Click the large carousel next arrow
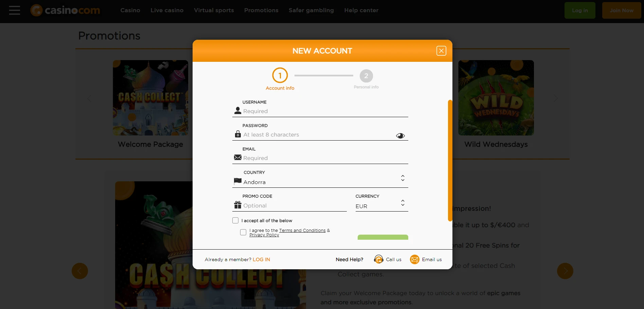Viewport: 644px width, 309px height. 565,271
